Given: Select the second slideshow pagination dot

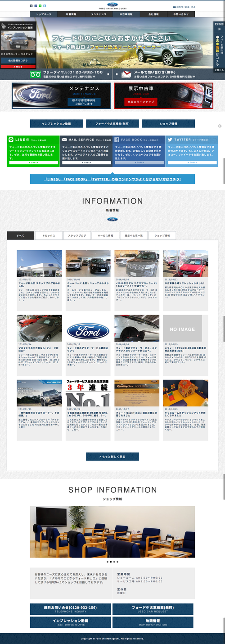Looking at the screenshot, I should click(111, 562).
